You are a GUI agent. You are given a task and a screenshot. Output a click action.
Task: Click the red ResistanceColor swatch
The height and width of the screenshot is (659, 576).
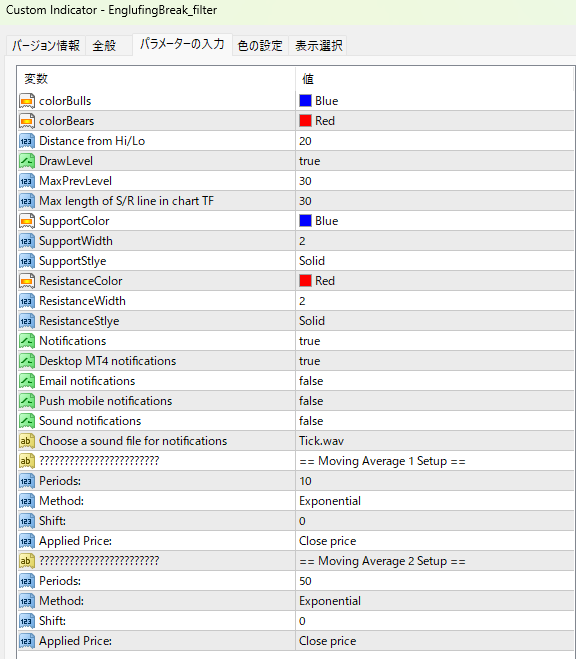coord(305,281)
